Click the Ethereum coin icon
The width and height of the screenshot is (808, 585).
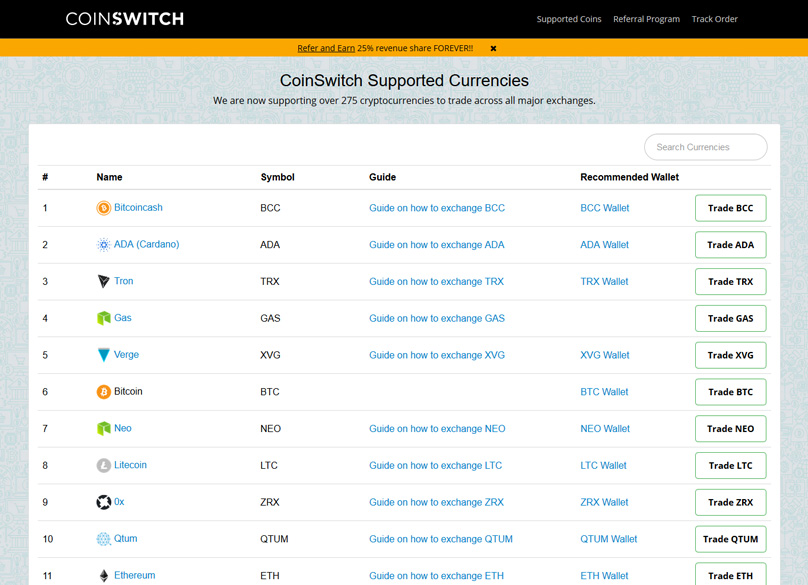coord(104,576)
